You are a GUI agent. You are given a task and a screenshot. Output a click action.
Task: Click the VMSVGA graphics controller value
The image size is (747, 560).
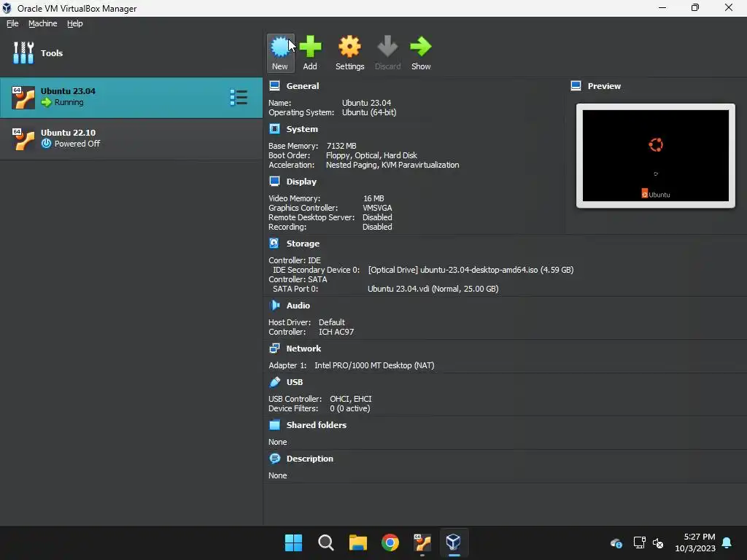pos(377,208)
